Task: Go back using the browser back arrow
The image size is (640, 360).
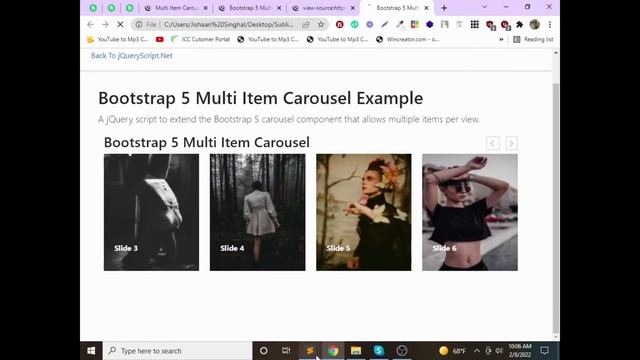Action: 90,24
